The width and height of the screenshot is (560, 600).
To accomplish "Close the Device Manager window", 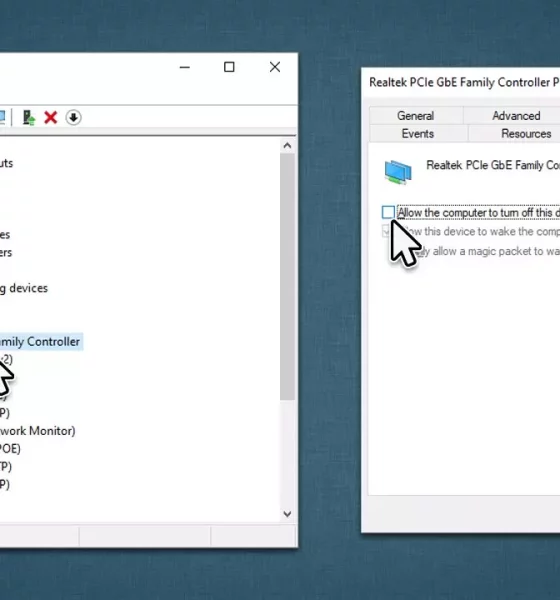I will (275, 67).
